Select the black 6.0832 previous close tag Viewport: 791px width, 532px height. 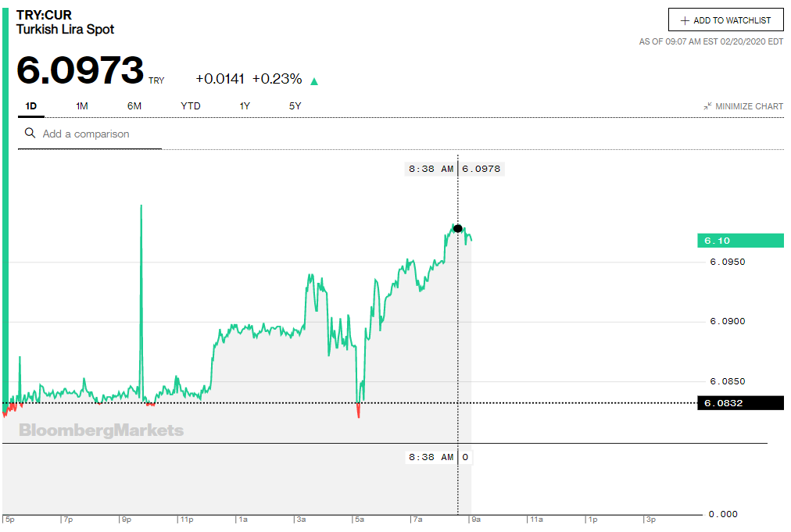tap(739, 403)
